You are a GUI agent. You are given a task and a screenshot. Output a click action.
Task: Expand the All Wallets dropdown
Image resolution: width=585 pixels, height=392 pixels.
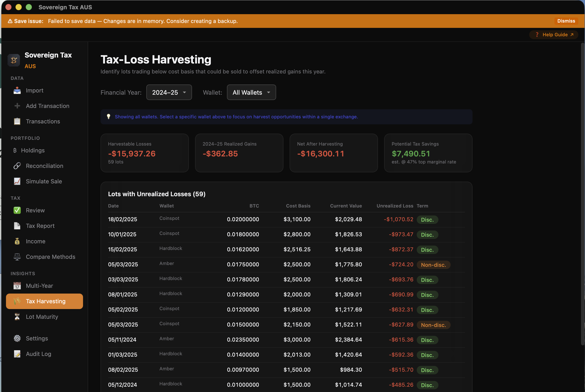coord(251,92)
